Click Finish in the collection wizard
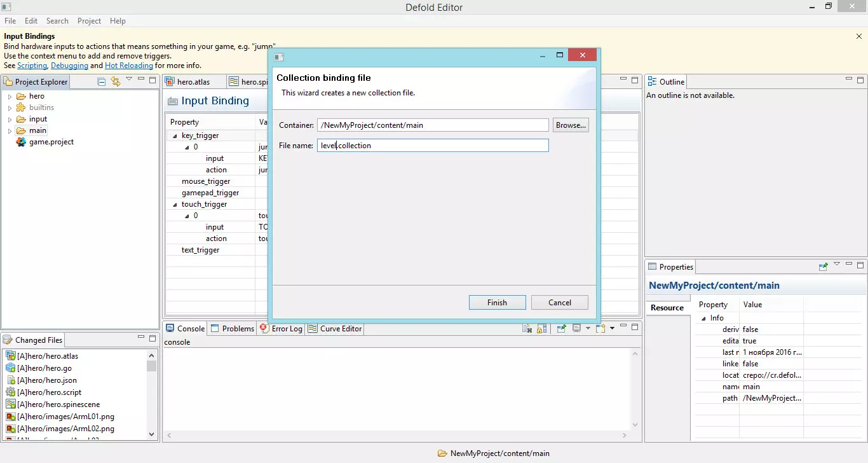Screen dimensions: 868x463 tap(497, 303)
